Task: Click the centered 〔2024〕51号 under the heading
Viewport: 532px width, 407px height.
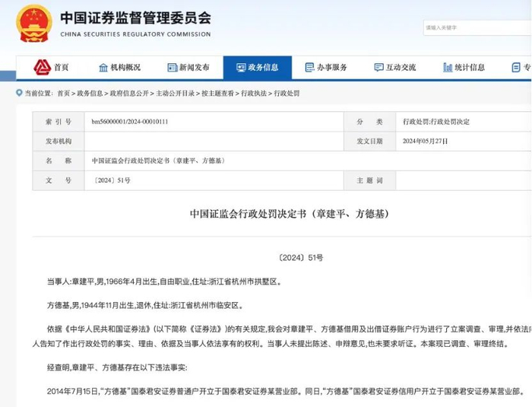Action: 300,258
